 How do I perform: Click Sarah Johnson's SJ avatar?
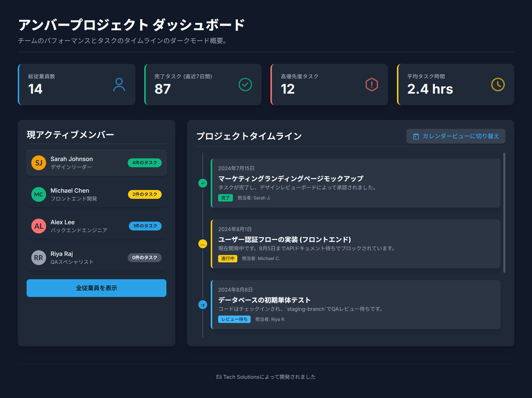tap(39, 163)
